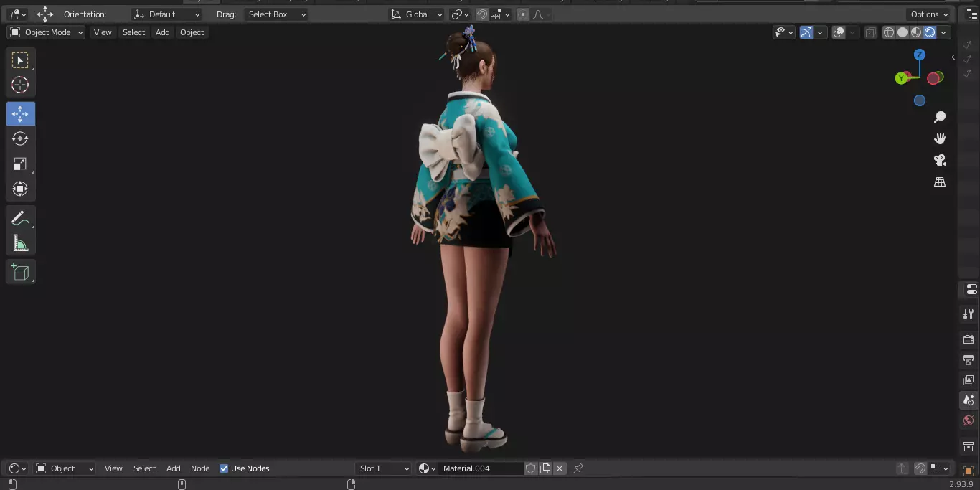Toggle snapping magnet in 3D header
The height and width of the screenshot is (490, 980).
click(483, 14)
